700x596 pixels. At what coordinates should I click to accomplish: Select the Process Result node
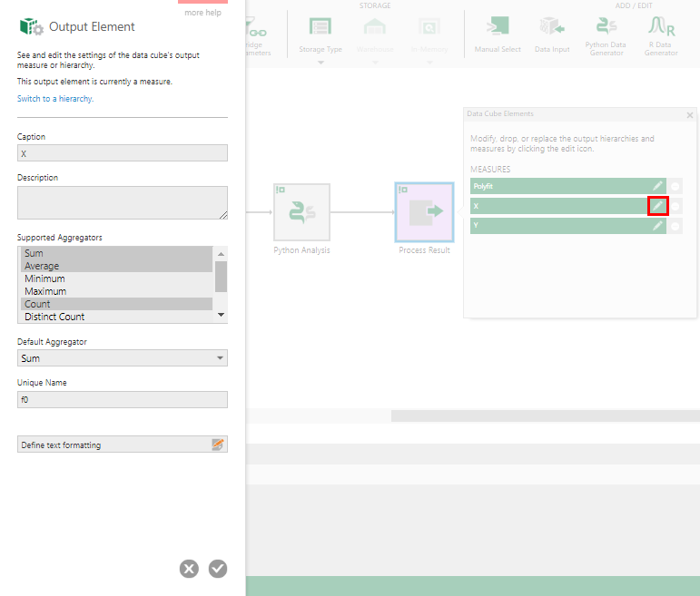(424, 212)
